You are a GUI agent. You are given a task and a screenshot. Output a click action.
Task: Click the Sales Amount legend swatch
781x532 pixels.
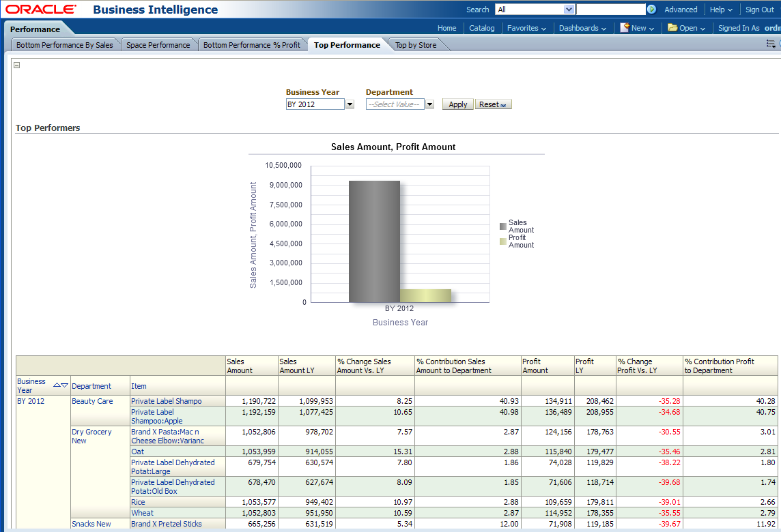coord(503,226)
